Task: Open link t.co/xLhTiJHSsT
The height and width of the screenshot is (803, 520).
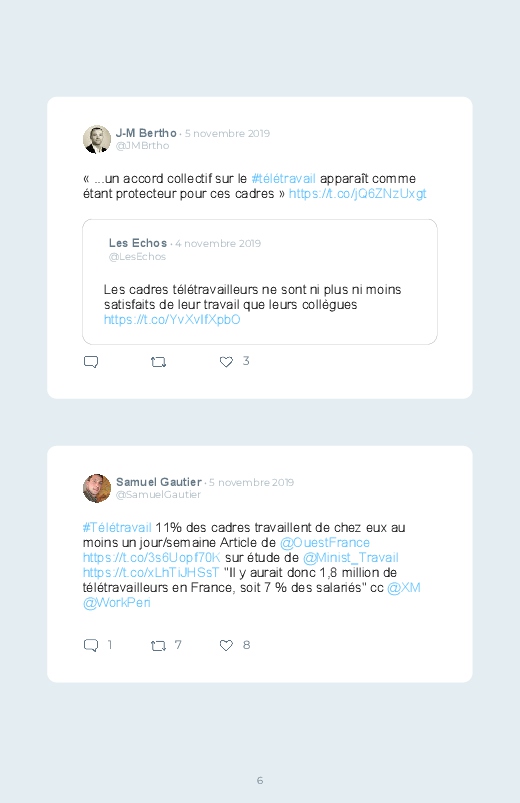Action: point(151,572)
